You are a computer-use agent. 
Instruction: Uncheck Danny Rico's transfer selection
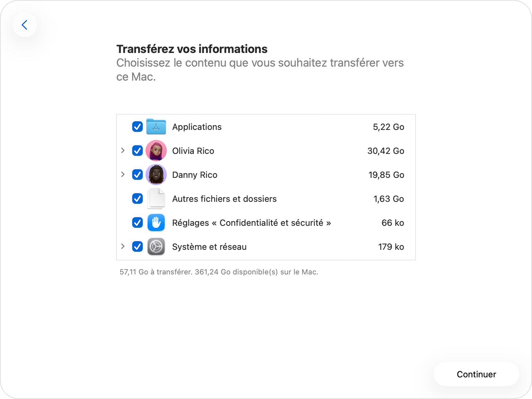point(137,175)
